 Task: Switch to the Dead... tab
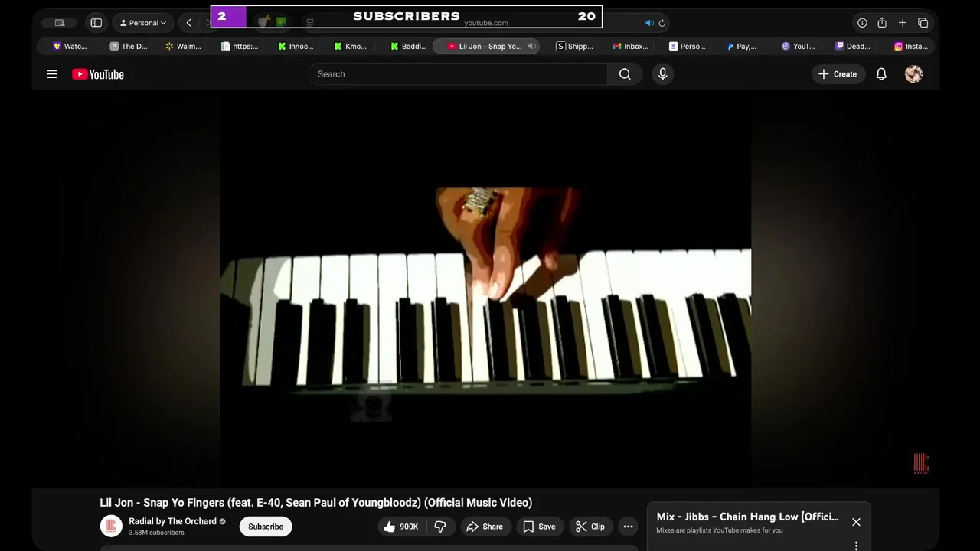(852, 46)
